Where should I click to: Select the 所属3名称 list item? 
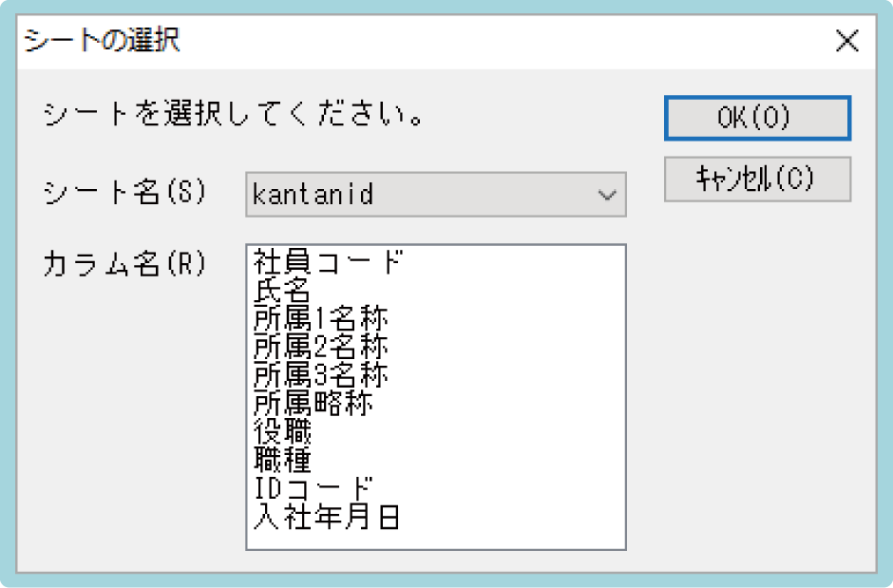click(x=321, y=375)
